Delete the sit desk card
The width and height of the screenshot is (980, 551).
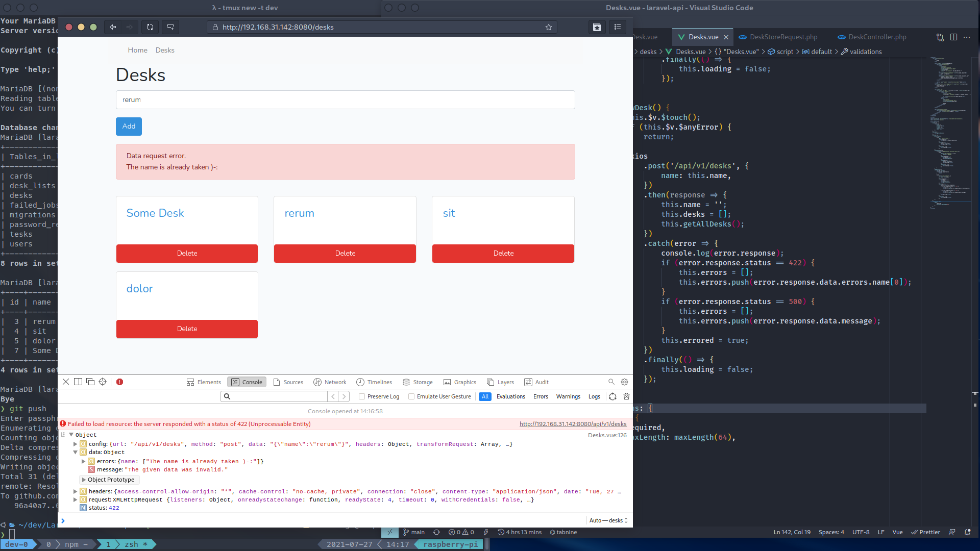[x=503, y=254]
